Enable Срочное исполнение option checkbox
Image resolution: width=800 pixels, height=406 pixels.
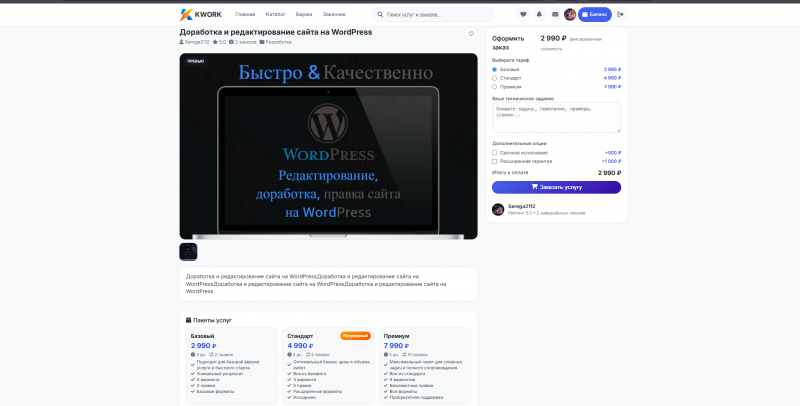coord(494,153)
